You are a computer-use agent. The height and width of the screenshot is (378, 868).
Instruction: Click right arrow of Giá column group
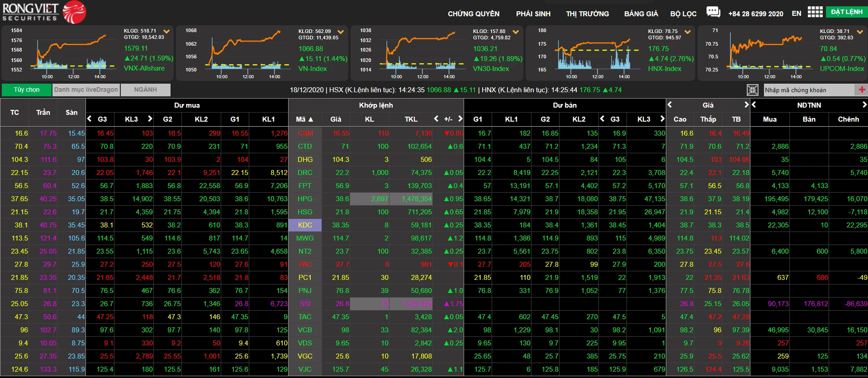click(746, 104)
